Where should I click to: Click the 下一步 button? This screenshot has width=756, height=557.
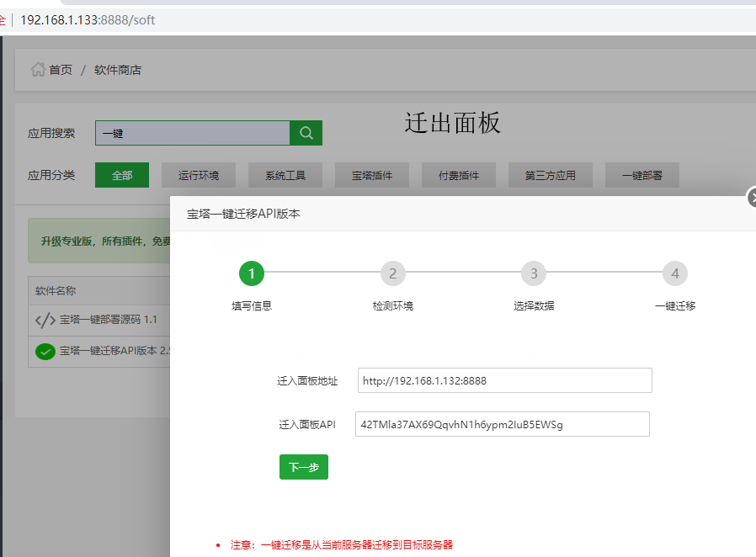304,467
